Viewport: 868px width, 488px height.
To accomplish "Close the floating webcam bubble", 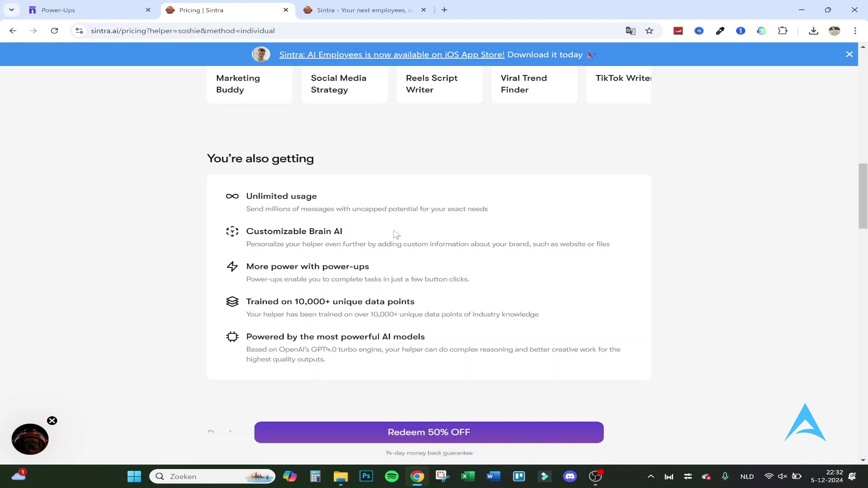I will tap(52, 421).
